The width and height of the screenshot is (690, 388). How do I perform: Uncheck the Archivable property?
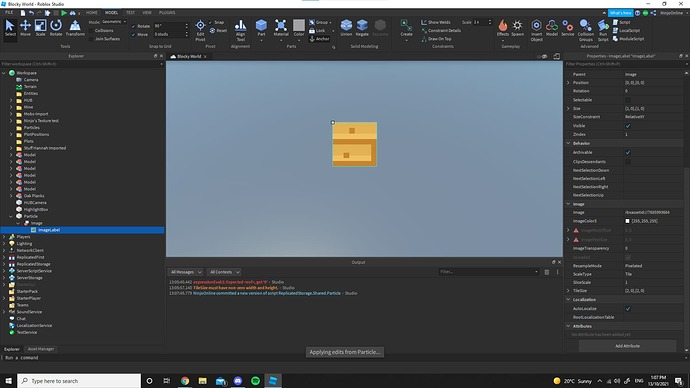628,152
